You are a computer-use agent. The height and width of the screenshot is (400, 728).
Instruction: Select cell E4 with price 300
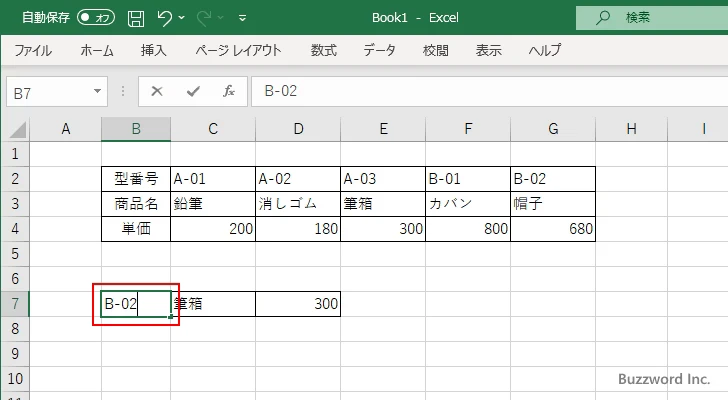point(383,229)
